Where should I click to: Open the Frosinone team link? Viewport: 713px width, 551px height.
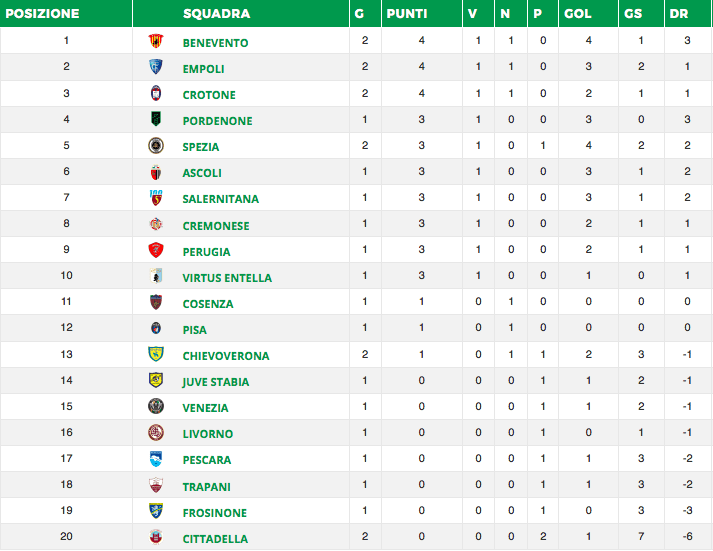214,513
